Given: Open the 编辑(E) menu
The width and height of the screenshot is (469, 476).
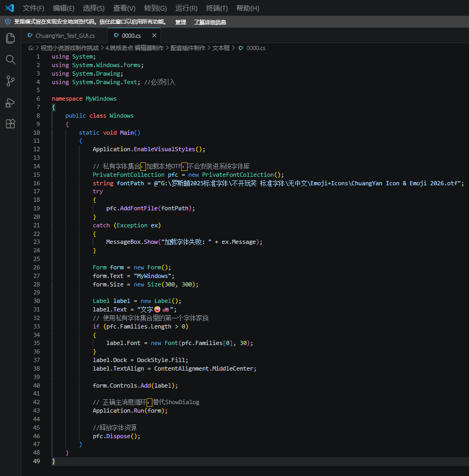Looking at the screenshot, I should coord(63,8).
